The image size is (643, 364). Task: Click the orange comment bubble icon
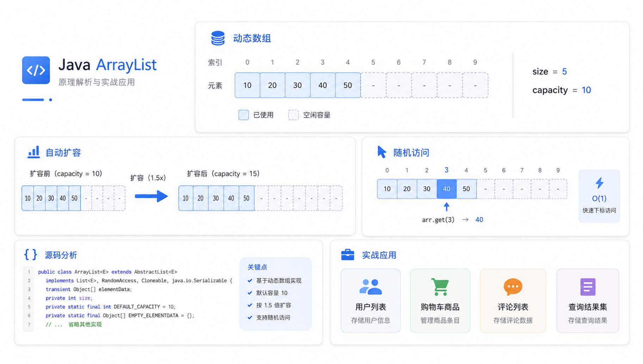513,287
